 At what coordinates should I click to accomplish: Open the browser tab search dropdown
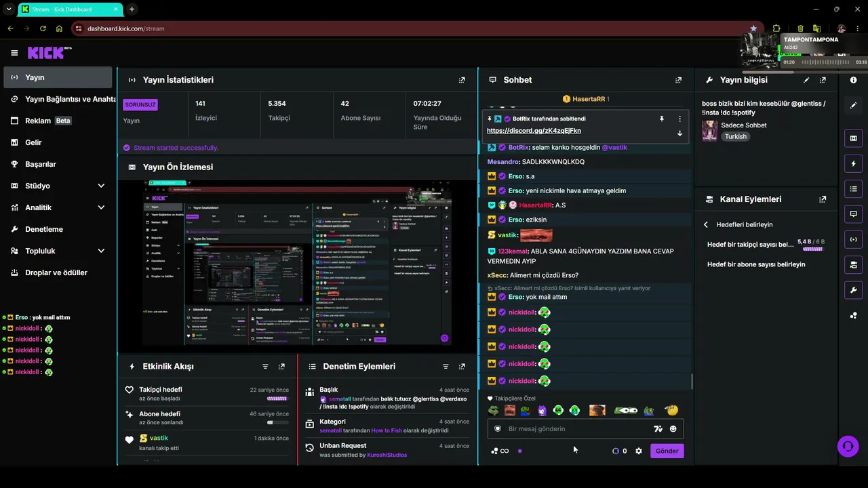coord(9,9)
